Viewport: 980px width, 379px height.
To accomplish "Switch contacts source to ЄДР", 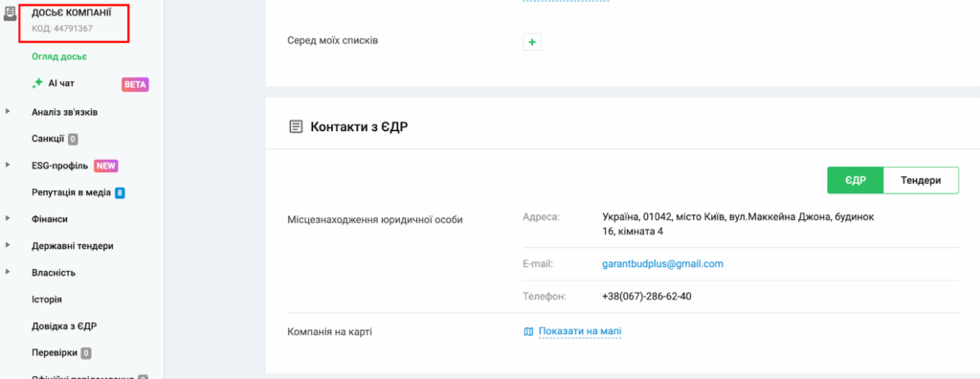I will coord(855,180).
